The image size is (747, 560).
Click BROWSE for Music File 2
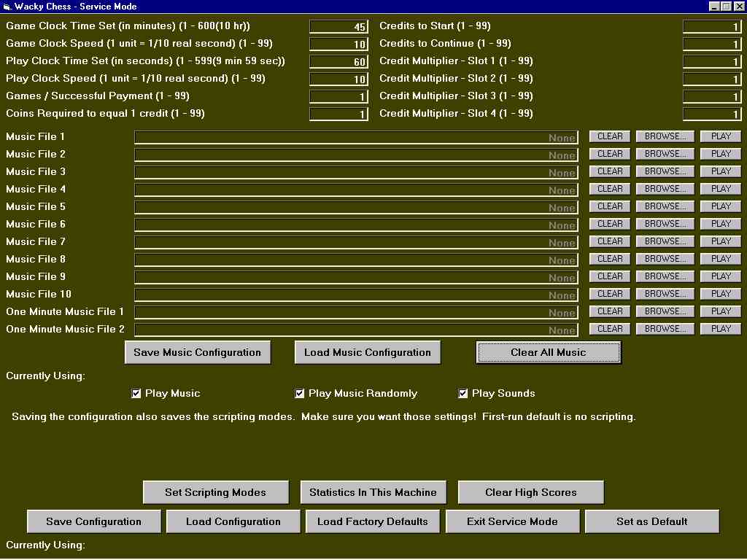665,155
